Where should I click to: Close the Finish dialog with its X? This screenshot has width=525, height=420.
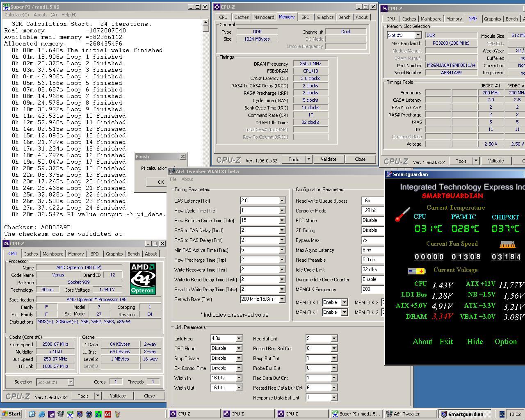[183, 157]
